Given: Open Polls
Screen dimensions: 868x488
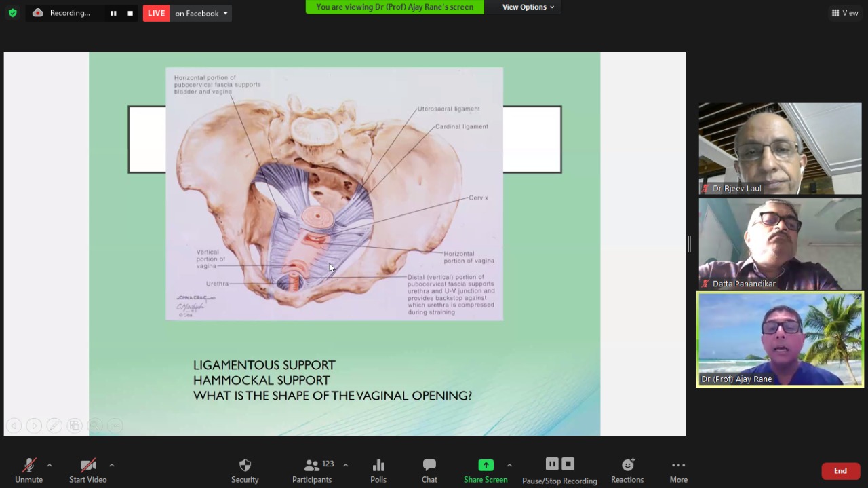Looking at the screenshot, I should coord(378,470).
